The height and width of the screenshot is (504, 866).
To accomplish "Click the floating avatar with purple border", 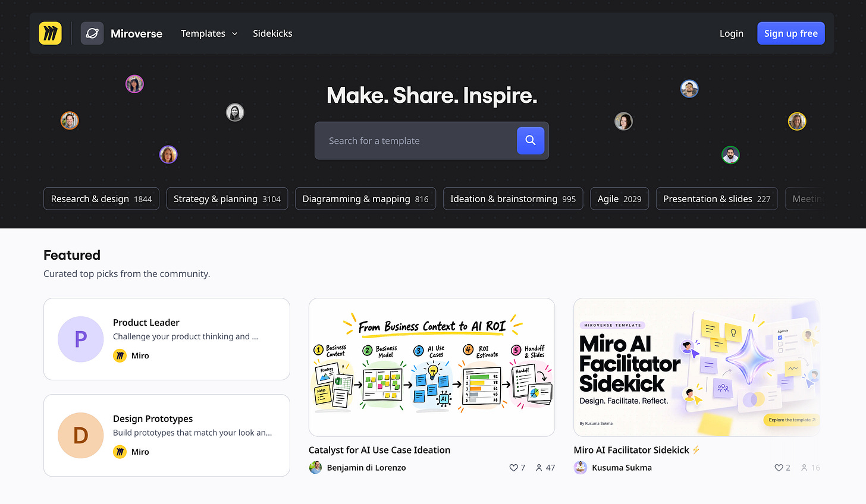I will coord(168,155).
